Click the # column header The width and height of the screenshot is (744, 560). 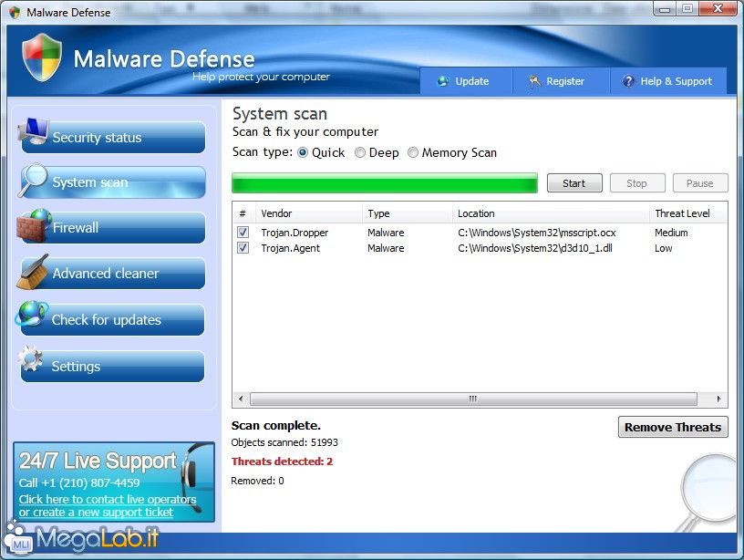tap(243, 213)
